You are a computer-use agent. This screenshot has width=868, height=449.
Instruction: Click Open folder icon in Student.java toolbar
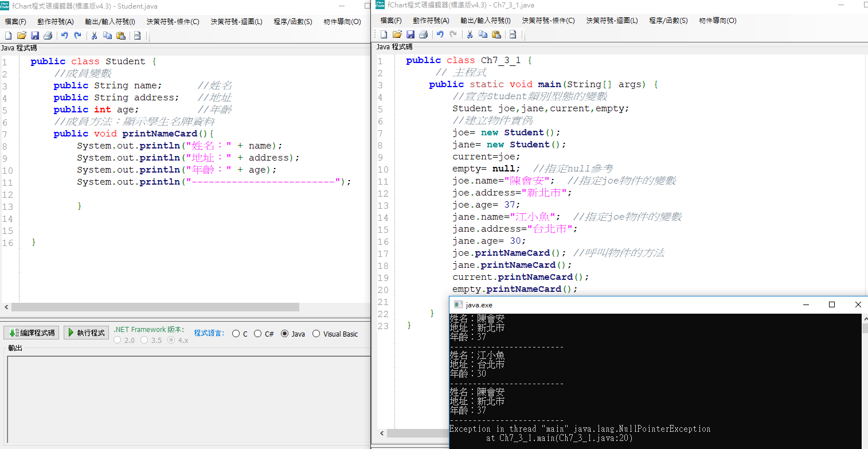pyautogui.click(x=22, y=36)
